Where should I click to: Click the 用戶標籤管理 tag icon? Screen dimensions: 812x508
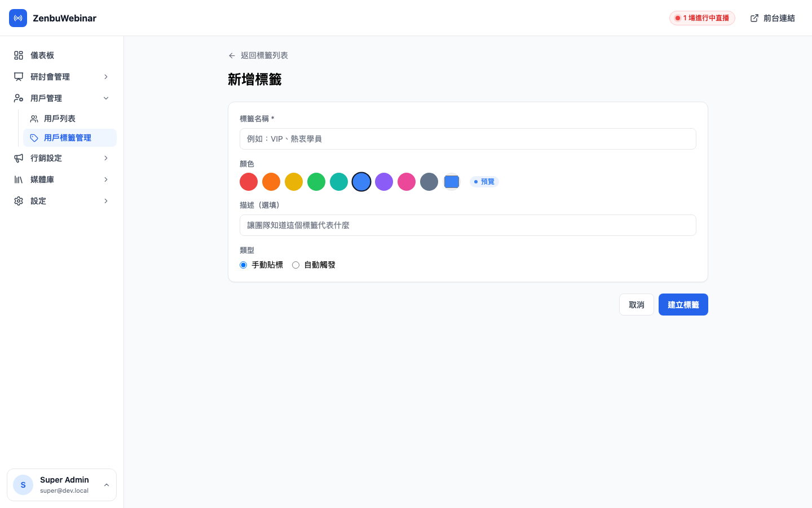click(34, 138)
